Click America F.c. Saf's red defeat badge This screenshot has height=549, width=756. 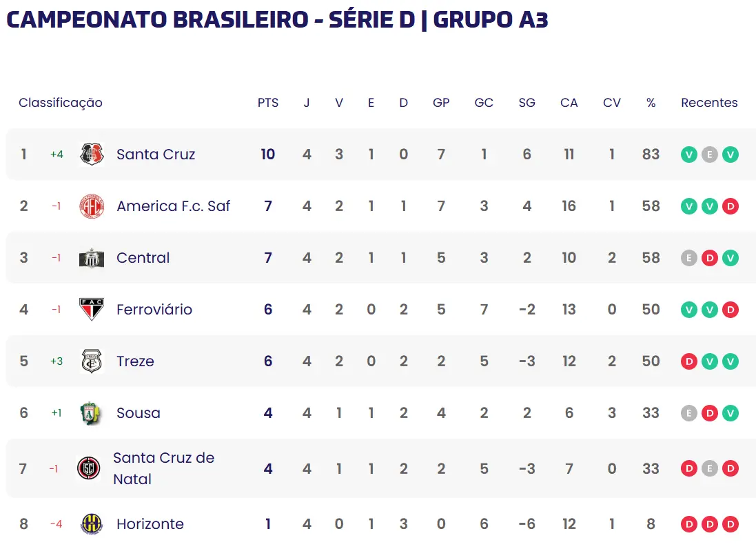[731, 206]
